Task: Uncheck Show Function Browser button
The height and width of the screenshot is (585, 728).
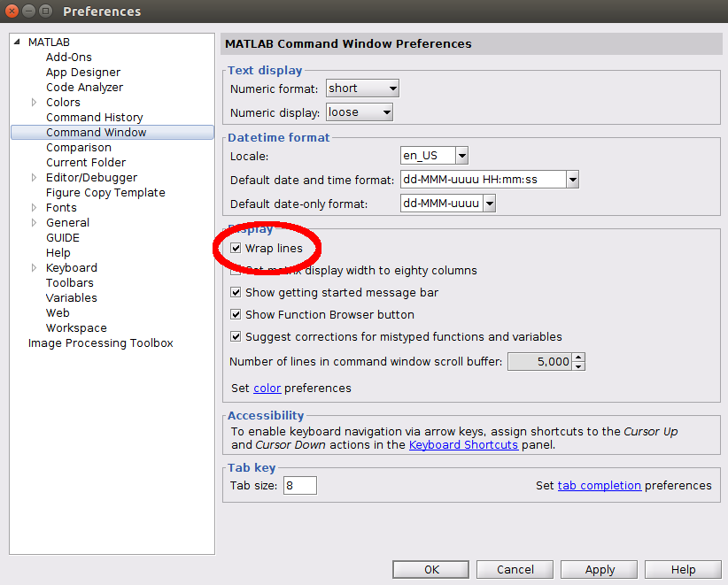Action: point(236,314)
